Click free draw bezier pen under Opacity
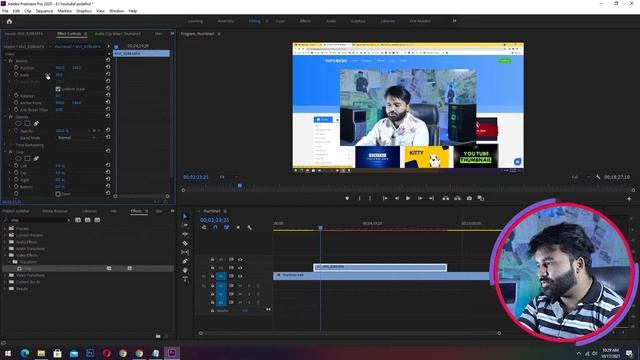Viewport: 640px width, 360px height. (x=36, y=123)
